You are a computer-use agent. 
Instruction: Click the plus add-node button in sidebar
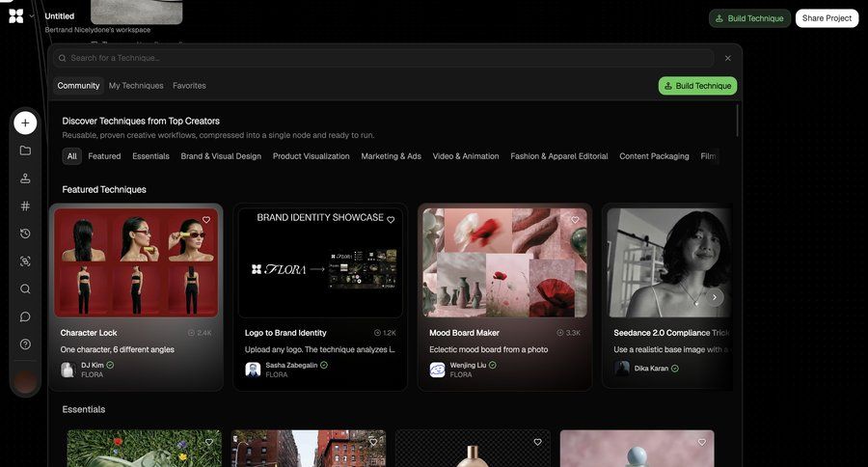click(25, 123)
